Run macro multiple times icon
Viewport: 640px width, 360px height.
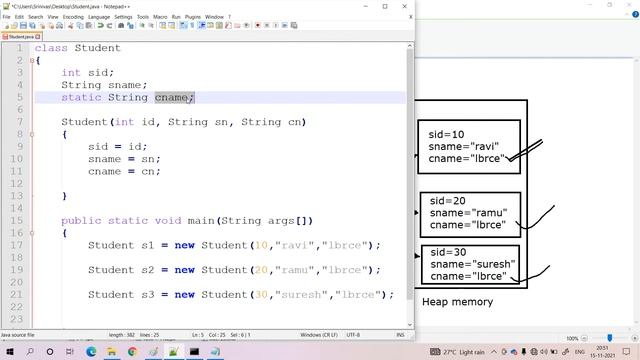click(x=285, y=25)
